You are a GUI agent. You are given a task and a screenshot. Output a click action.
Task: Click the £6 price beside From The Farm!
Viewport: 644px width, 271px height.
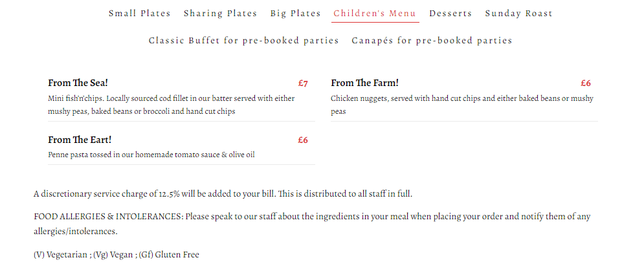[x=586, y=83]
